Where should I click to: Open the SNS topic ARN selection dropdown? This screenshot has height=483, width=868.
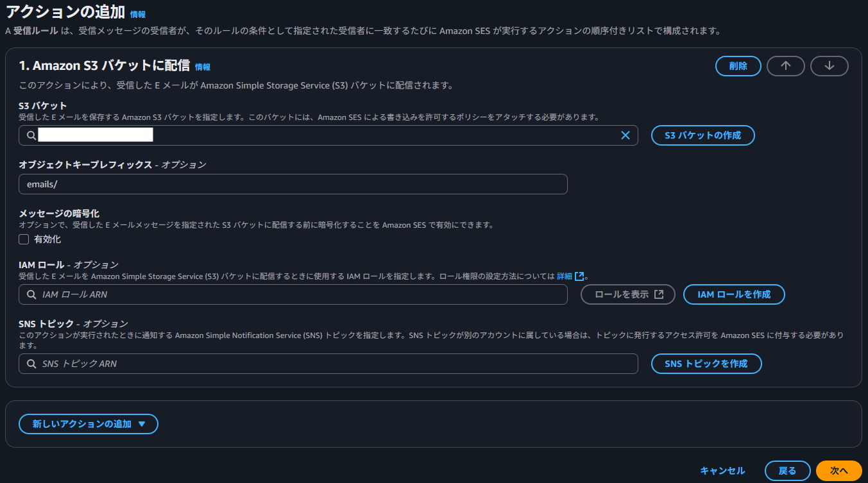click(x=321, y=363)
